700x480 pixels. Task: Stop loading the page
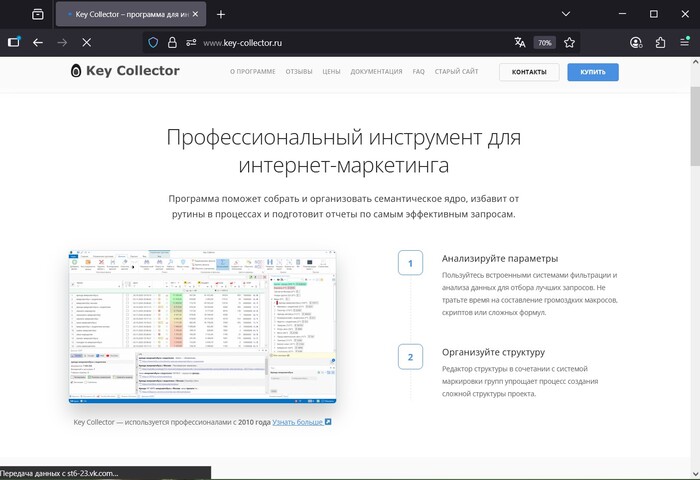click(87, 42)
